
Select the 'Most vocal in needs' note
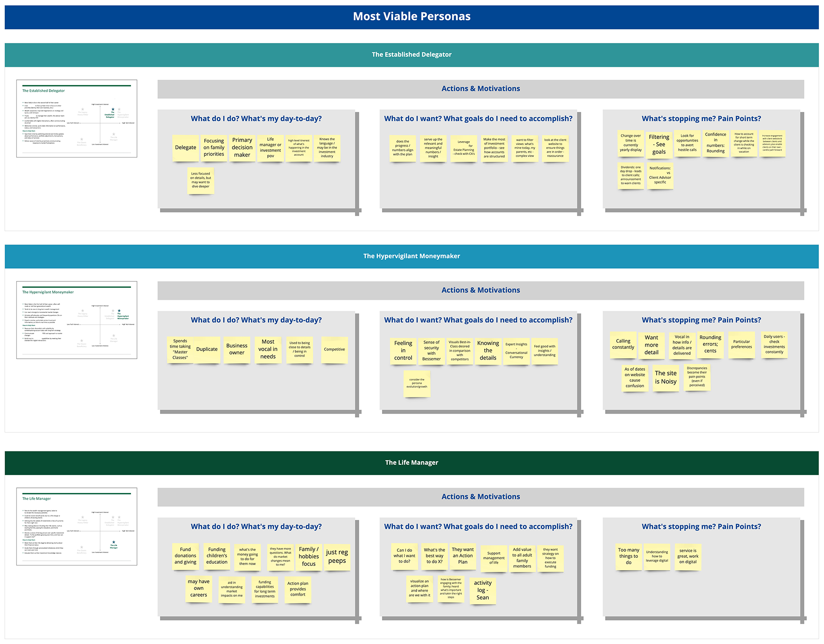pos(268,350)
